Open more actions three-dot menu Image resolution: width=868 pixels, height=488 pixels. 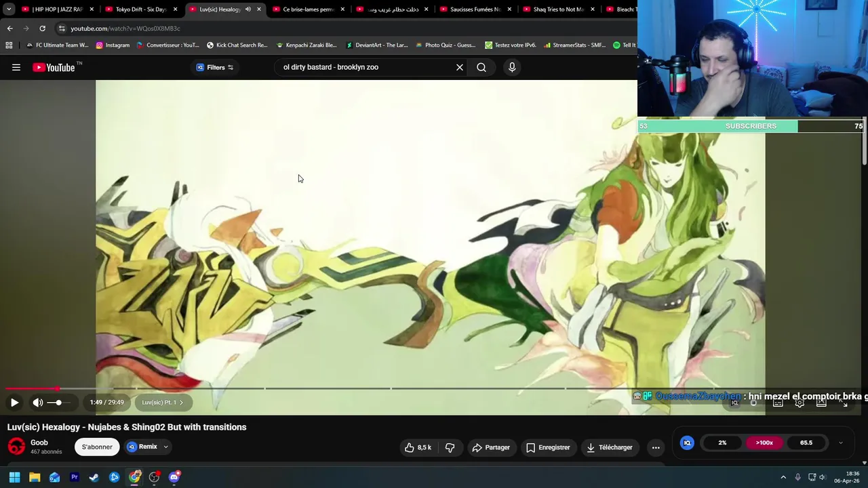point(656,447)
